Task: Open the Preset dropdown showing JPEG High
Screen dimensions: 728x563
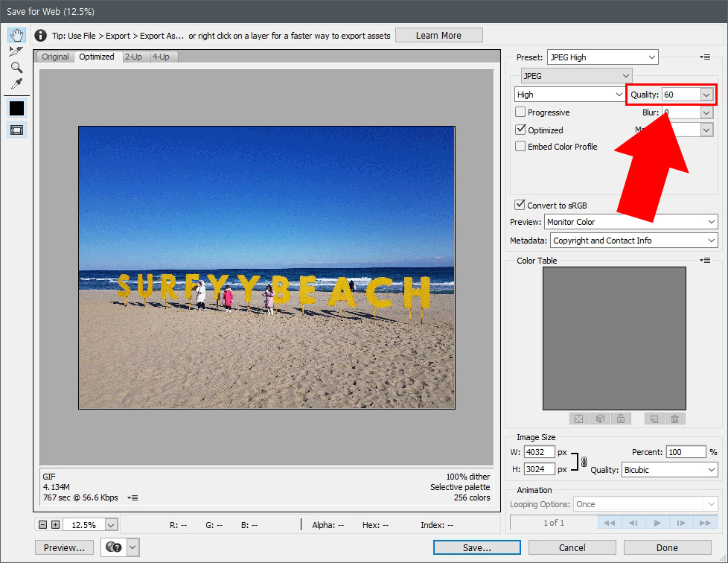Action: tap(603, 57)
